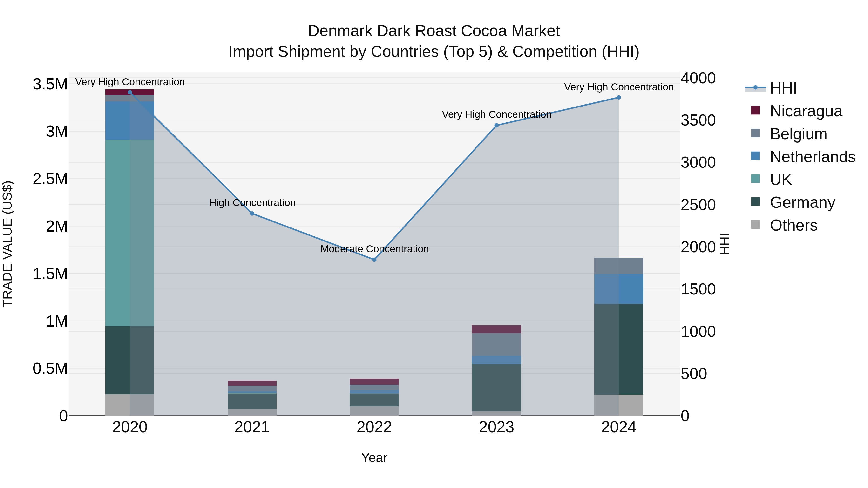Screen dimensions: 868x488
Task: Click the Germany segment in 2022 bar
Action: pyautogui.click(x=374, y=400)
